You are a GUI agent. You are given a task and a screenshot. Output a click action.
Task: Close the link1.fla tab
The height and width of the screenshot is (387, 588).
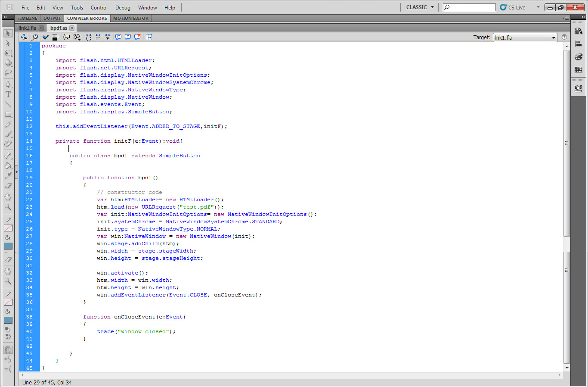coord(41,28)
